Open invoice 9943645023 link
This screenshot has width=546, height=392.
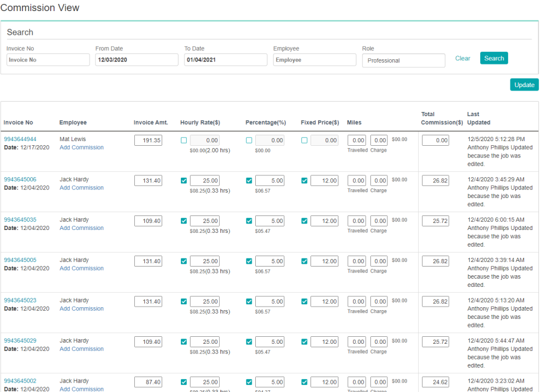pos(20,300)
